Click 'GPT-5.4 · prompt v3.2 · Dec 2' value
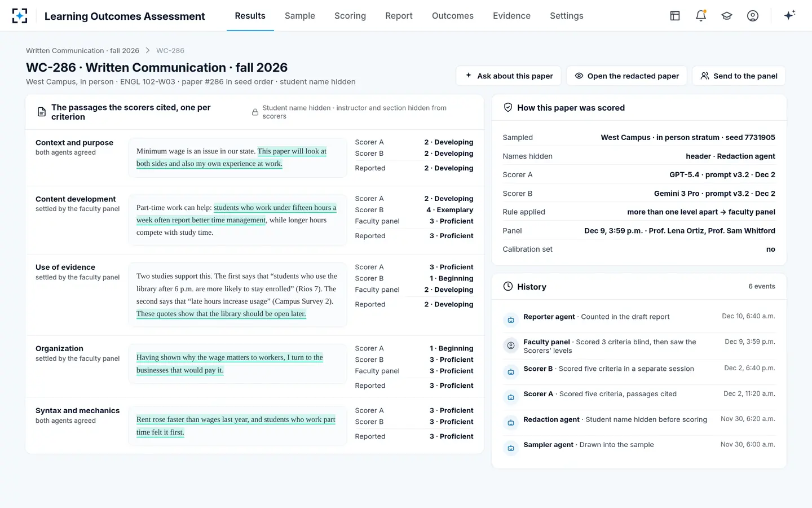812x508 pixels. coord(722,174)
